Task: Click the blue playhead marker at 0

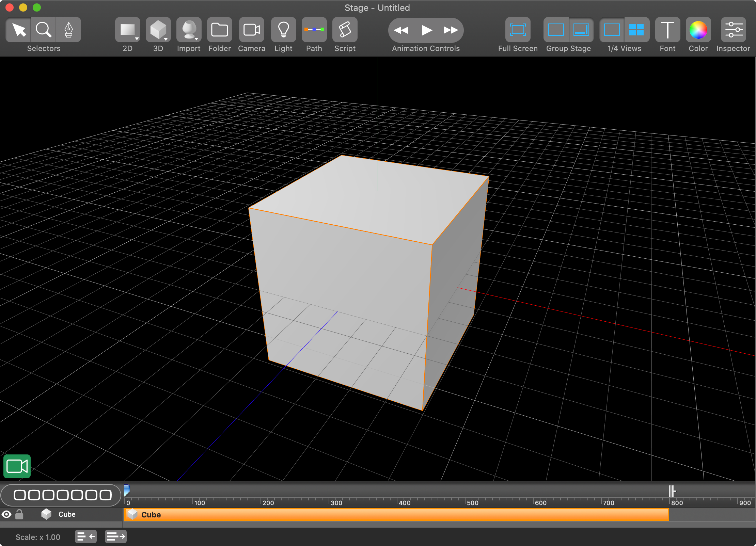Action: [x=127, y=490]
